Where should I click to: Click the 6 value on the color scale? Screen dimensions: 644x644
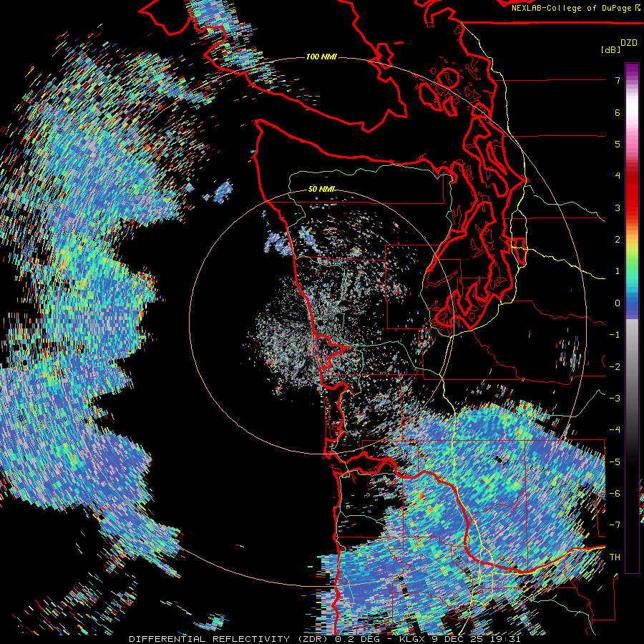pos(618,112)
